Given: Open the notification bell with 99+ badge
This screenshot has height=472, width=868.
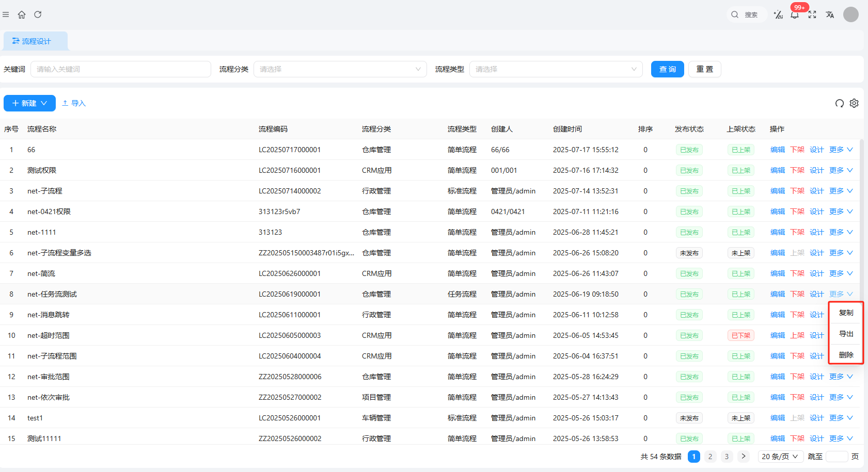Looking at the screenshot, I should [795, 14].
